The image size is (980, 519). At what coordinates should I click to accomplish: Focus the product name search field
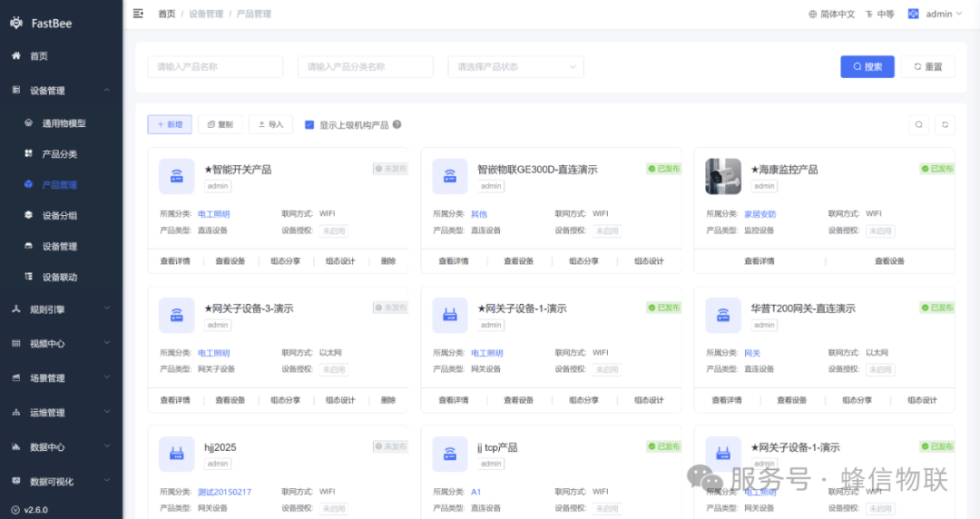[215, 67]
